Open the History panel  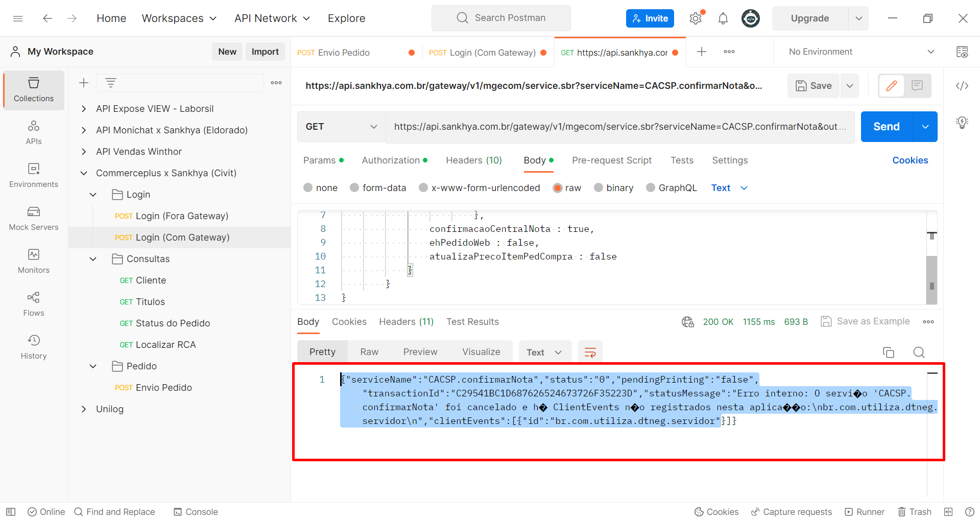(x=34, y=347)
